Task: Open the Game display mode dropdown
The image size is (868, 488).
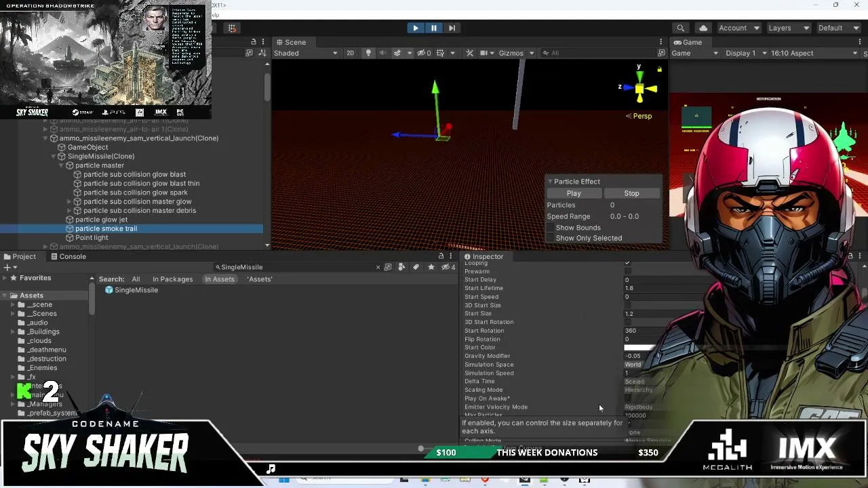Action: (x=694, y=53)
